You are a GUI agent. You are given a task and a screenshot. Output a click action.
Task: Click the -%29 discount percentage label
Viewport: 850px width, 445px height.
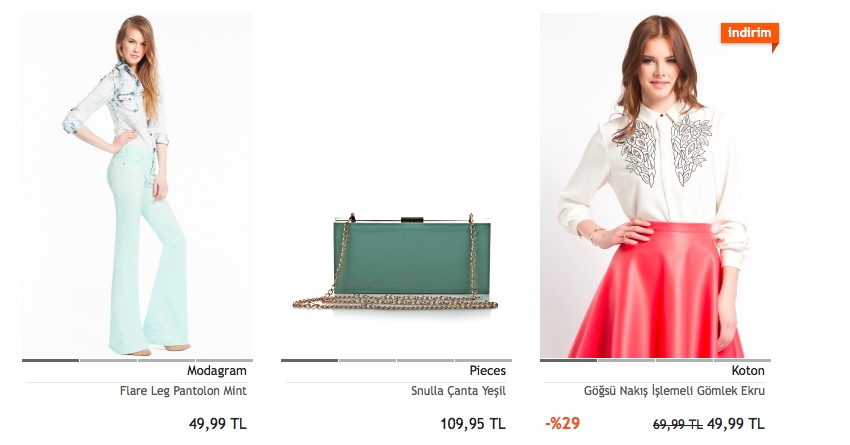pyautogui.click(x=562, y=423)
